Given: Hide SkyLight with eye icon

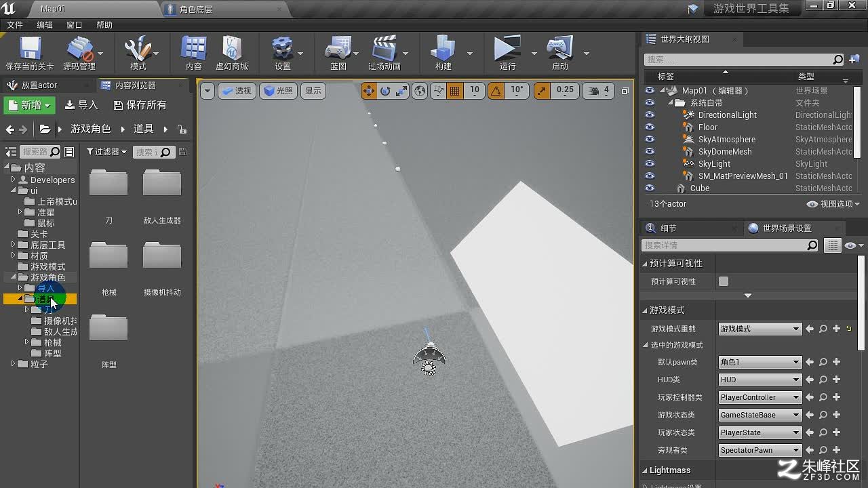Looking at the screenshot, I should click(x=650, y=164).
